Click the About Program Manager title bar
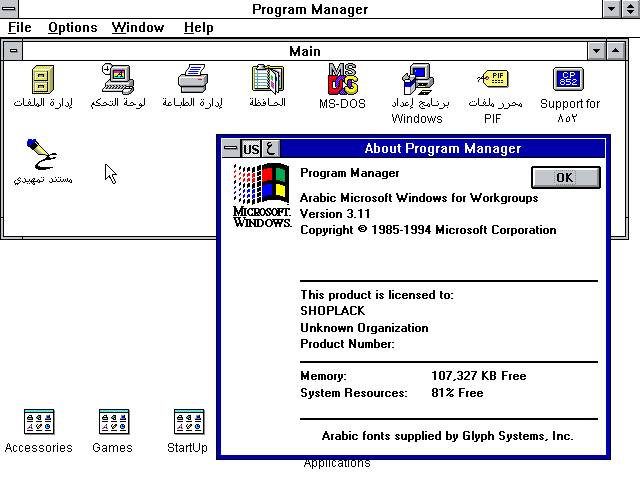Viewport: 640px width, 480px height. [x=443, y=148]
